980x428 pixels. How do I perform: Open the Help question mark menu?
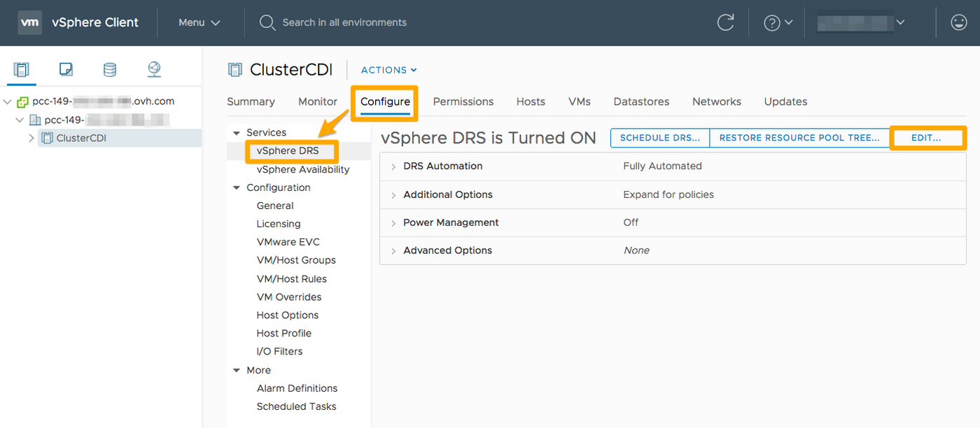click(x=778, y=23)
